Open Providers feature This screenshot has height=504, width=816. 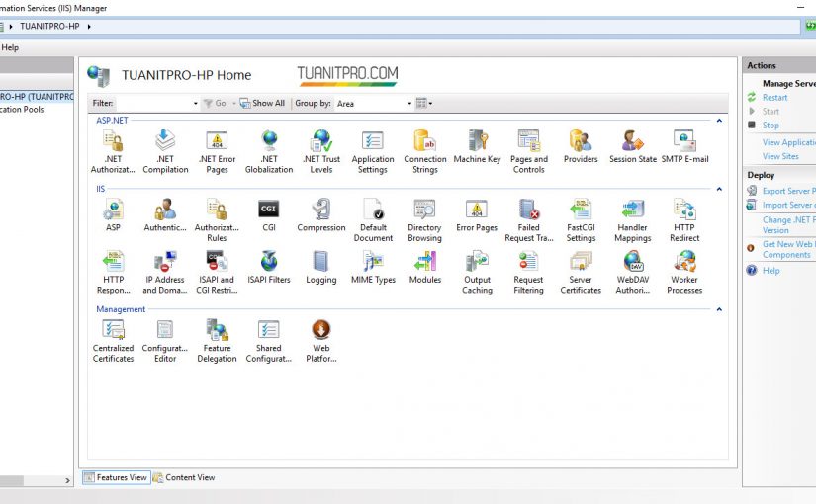tap(581, 146)
